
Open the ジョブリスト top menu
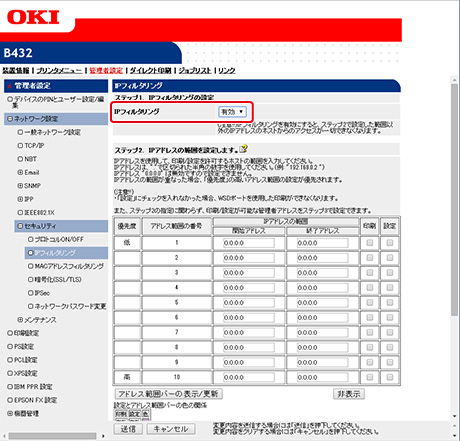[x=195, y=71]
